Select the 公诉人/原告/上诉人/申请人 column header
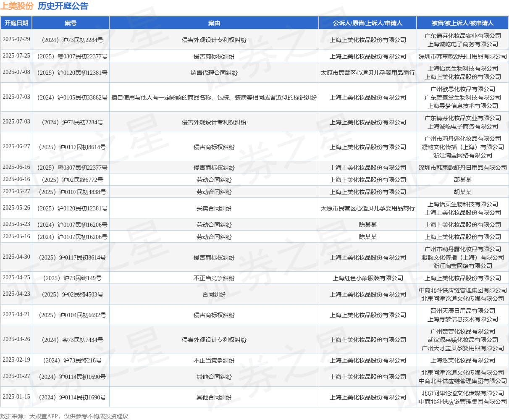Viewport: 509px width, 420px height. (368, 23)
